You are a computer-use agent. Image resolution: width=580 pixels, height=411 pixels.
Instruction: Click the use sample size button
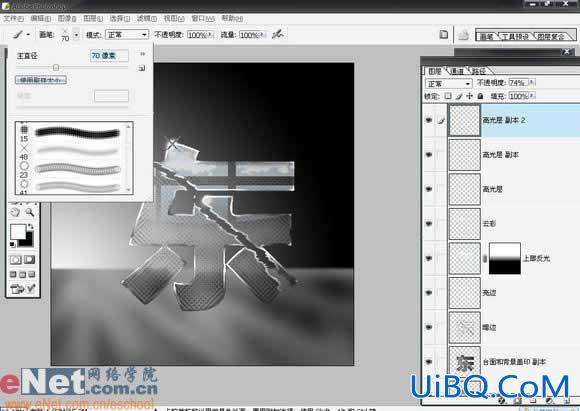tap(41, 80)
